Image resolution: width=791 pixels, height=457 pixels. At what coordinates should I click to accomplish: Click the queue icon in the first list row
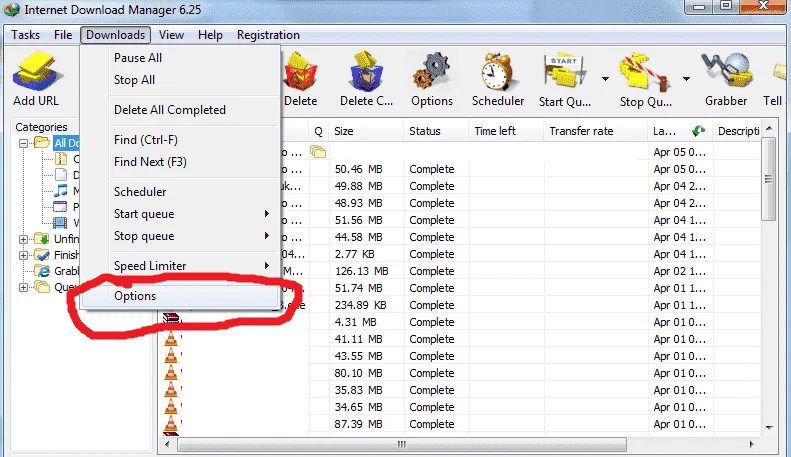click(x=318, y=151)
